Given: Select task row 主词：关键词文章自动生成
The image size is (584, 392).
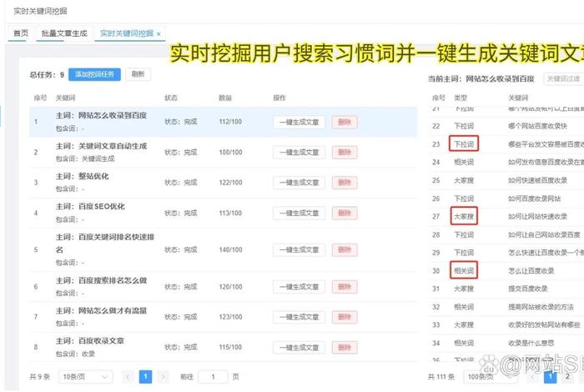Looking at the screenshot, I should point(223,153).
